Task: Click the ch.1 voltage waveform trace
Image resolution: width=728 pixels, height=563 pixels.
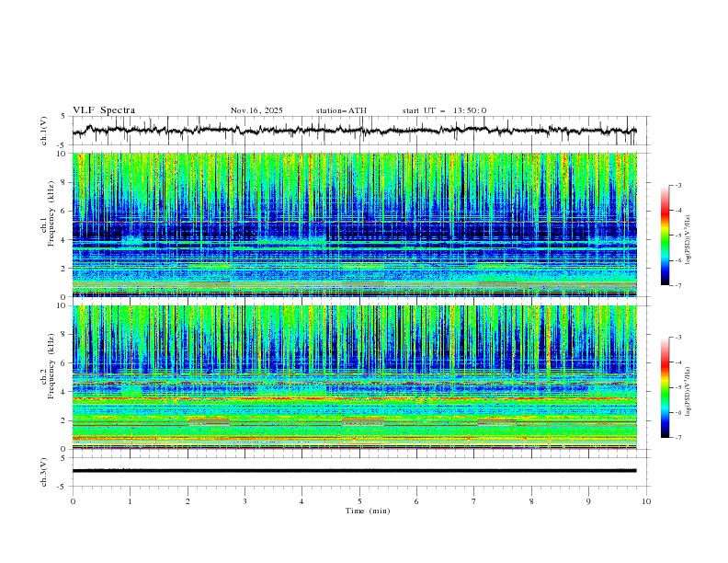Action: tap(354, 131)
